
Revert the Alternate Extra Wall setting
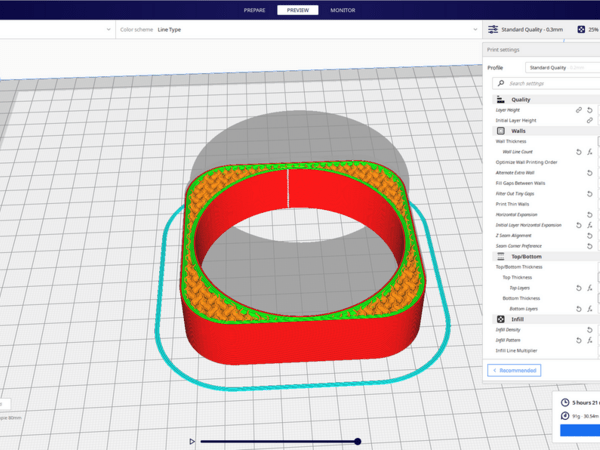[590, 173]
